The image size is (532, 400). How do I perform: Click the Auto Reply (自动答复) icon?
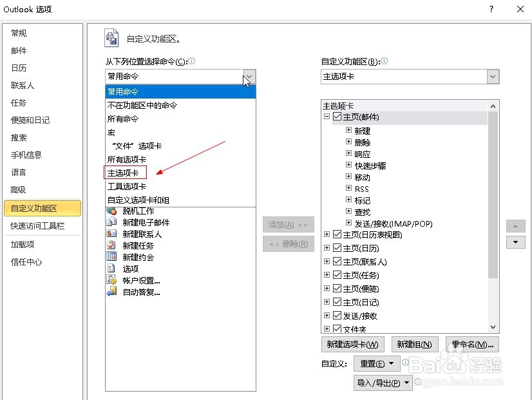(111, 291)
